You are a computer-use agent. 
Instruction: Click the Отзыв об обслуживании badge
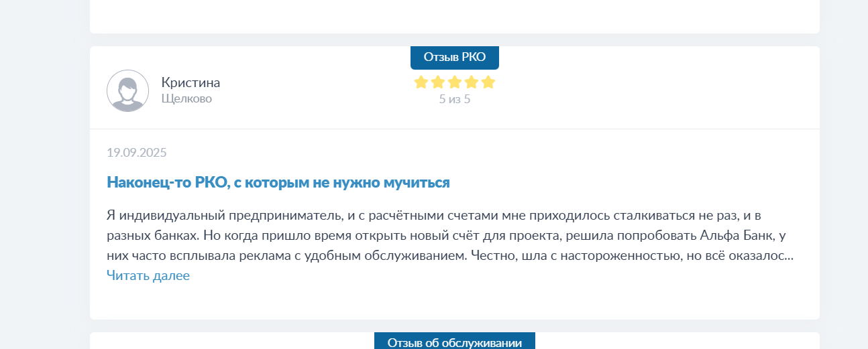coord(455,342)
